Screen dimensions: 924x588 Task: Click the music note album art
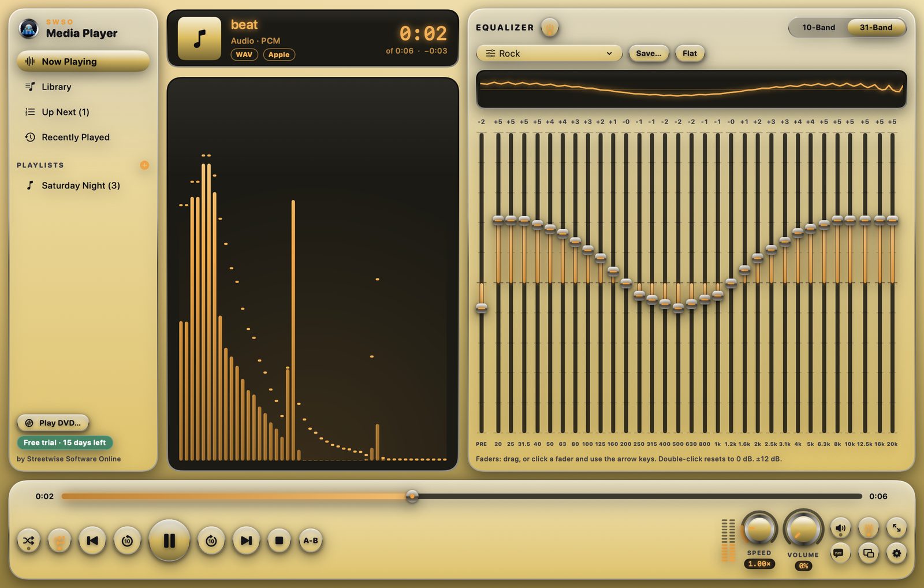pos(199,39)
